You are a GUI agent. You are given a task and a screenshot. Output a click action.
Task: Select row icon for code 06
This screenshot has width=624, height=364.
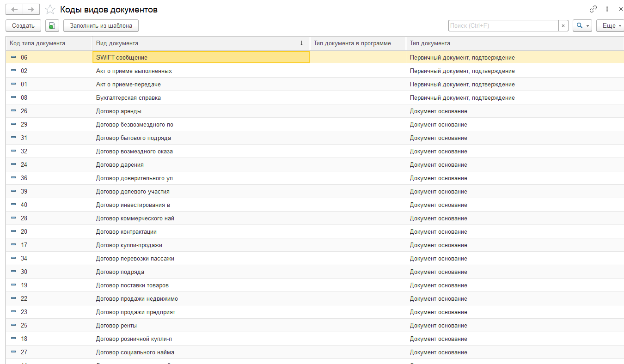(x=13, y=57)
